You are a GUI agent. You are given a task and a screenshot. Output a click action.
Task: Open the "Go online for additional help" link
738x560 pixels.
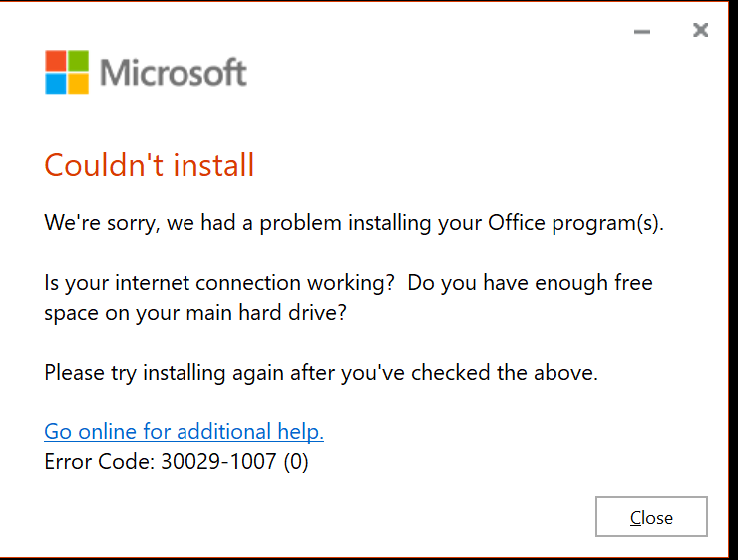click(x=184, y=432)
